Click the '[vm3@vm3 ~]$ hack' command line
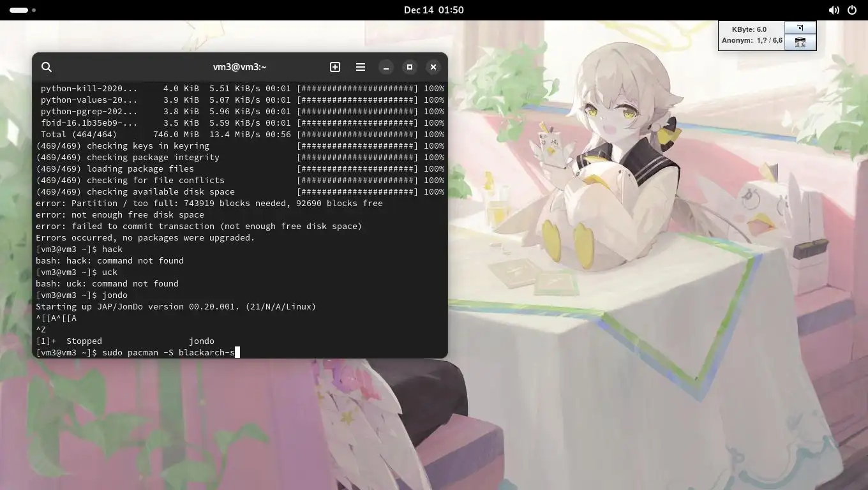This screenshot has height=490, width=868. click(x=79, y=249)
